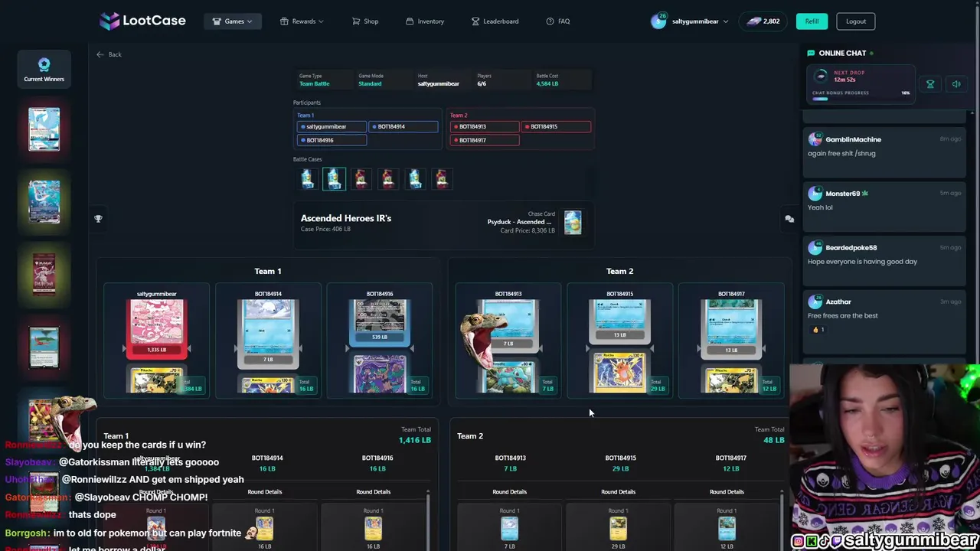Screen dimensions: 980x551
Task: Click saltygummibear participant chip in Team 1
Action: pos(332,126)
